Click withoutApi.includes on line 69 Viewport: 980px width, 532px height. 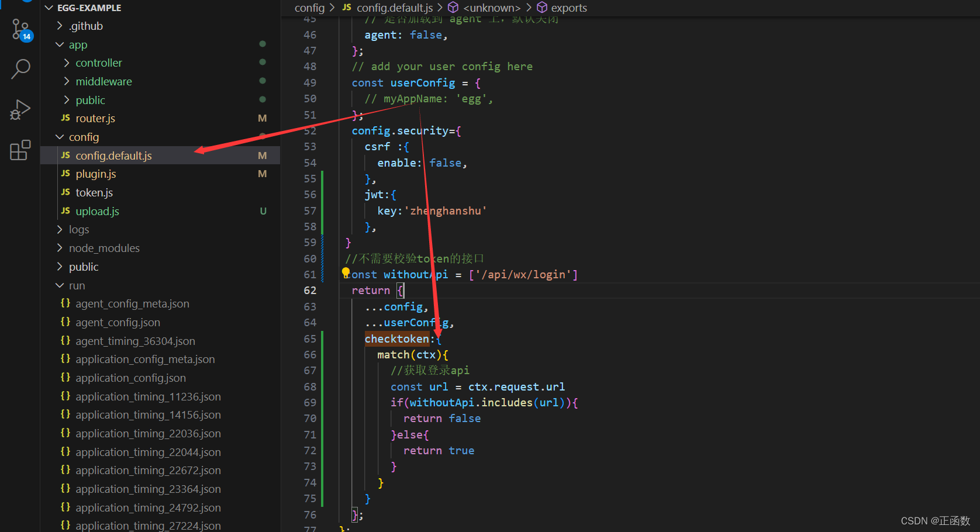click(471, 402)
